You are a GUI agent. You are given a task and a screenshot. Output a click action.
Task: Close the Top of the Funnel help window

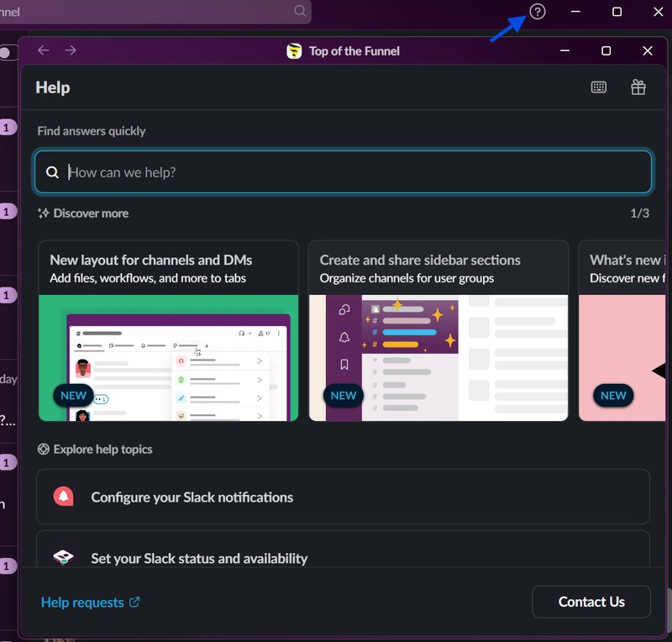click(x=648, y=50)
